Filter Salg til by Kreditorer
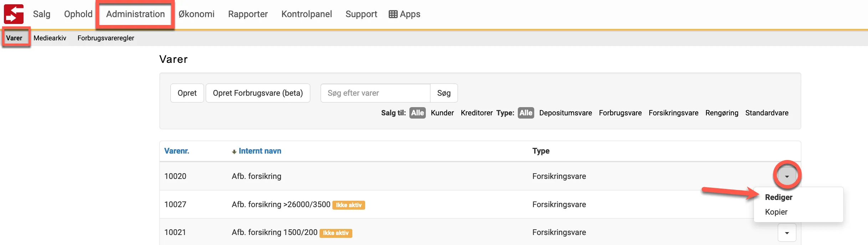868x245 pixels. click(476, 113)
